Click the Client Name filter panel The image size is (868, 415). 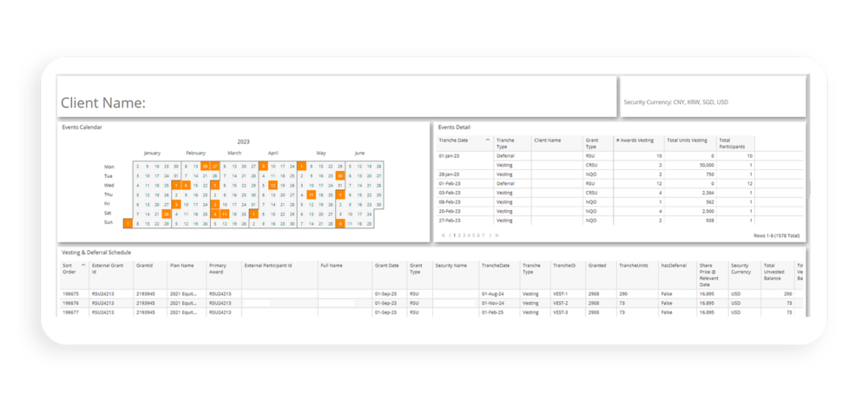(x=337, y=96)
